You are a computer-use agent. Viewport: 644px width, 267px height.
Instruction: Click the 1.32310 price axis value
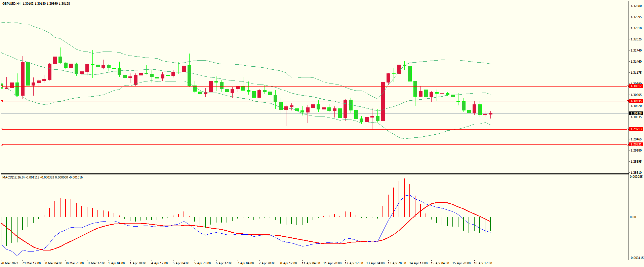pos(636,28)
